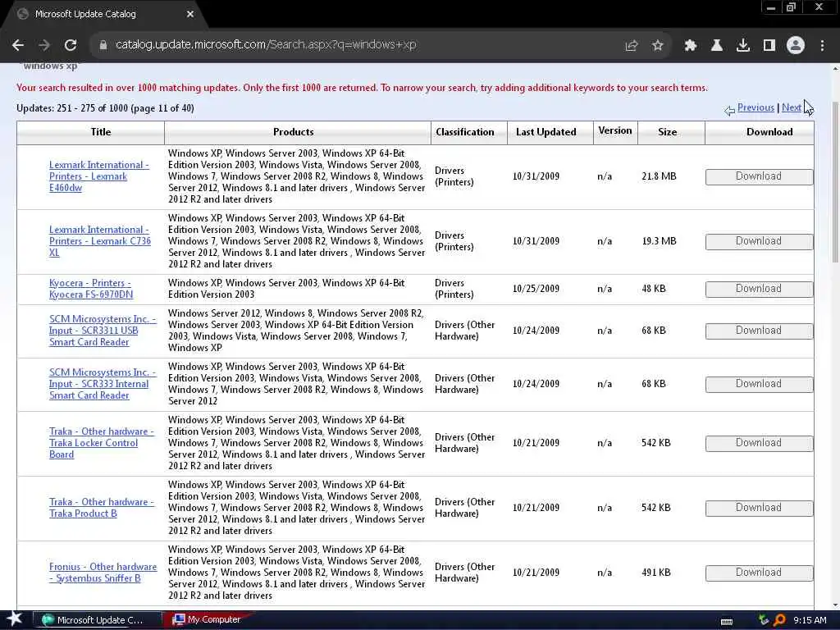Image resolution: width=840 pixels, height=630 pixels.
Task: Download the Fronius Systembus Sniffer B driver
Action: [759, 573]
